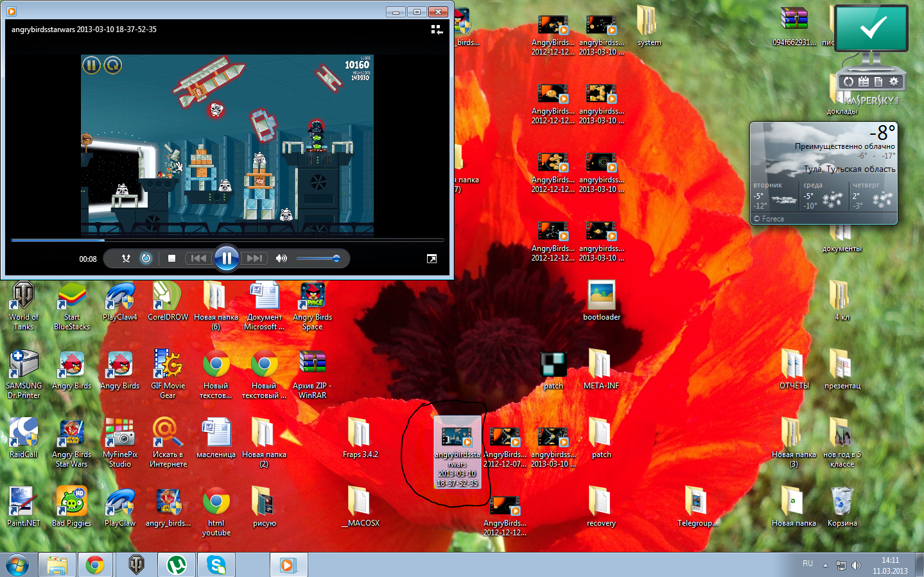Viewport: 924px width, 577px height.
Task: Click the 00:08 elapsed time display
Action: [88, 259]
